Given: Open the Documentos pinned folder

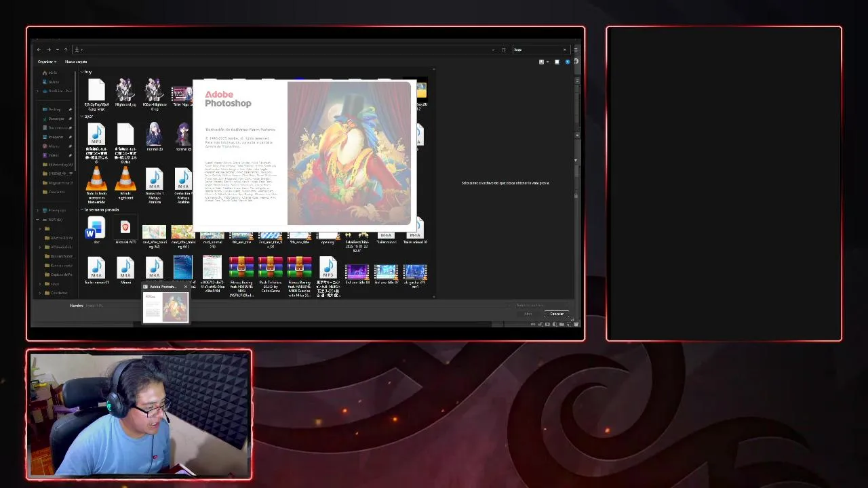Looking at the screenshot, I should (x=57, y=127).
